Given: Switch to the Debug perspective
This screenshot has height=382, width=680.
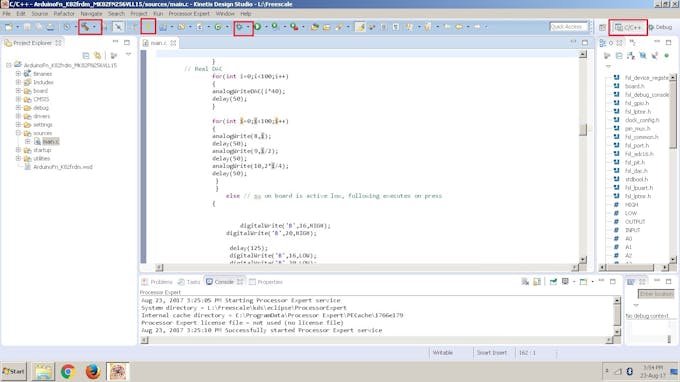Looking at the screenshot, I should pos(660,27).
